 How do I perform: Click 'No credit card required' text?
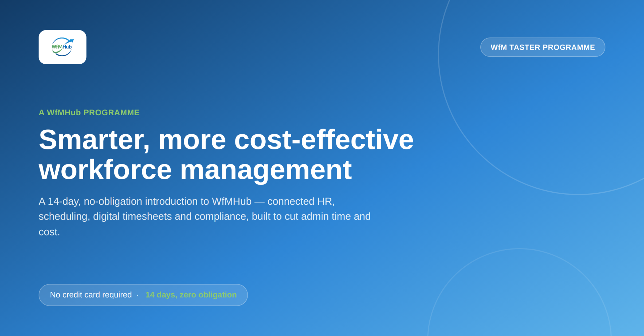pyautogui.click(x=91, y=295)
